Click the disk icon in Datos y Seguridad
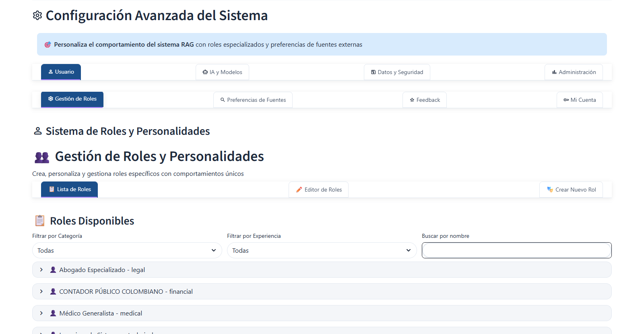Image resolution: width=644 pixels, height=334 pixels. tap(374, 72)
